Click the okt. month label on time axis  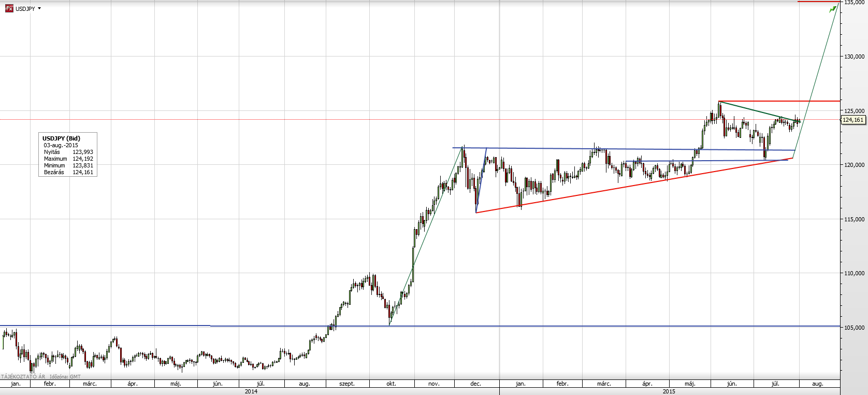pyautogui.click(x=391, y=384)
